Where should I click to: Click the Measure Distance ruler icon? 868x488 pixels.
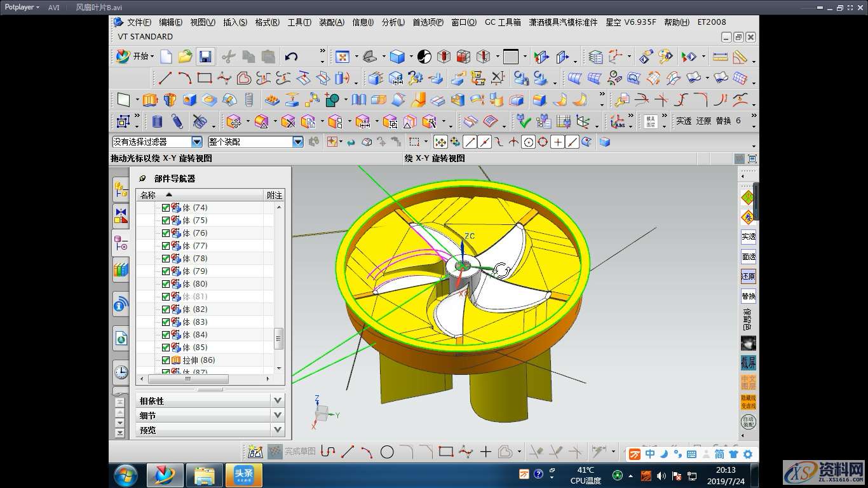pyautogui.click(x=720, y=57)
